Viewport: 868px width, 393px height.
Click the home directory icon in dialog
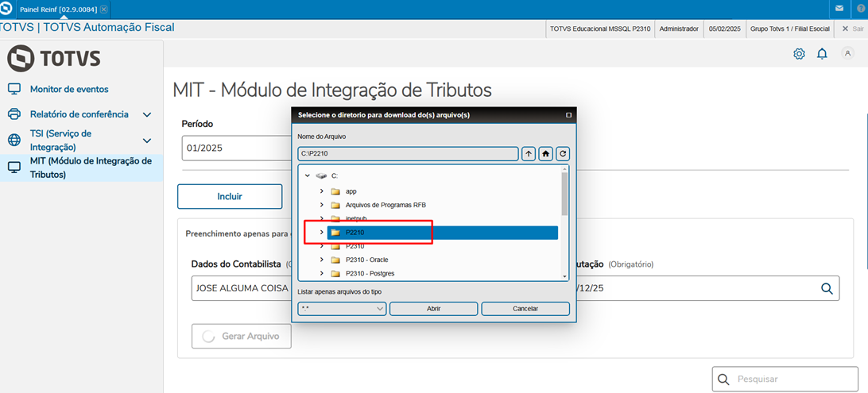[x=546, y=154]
